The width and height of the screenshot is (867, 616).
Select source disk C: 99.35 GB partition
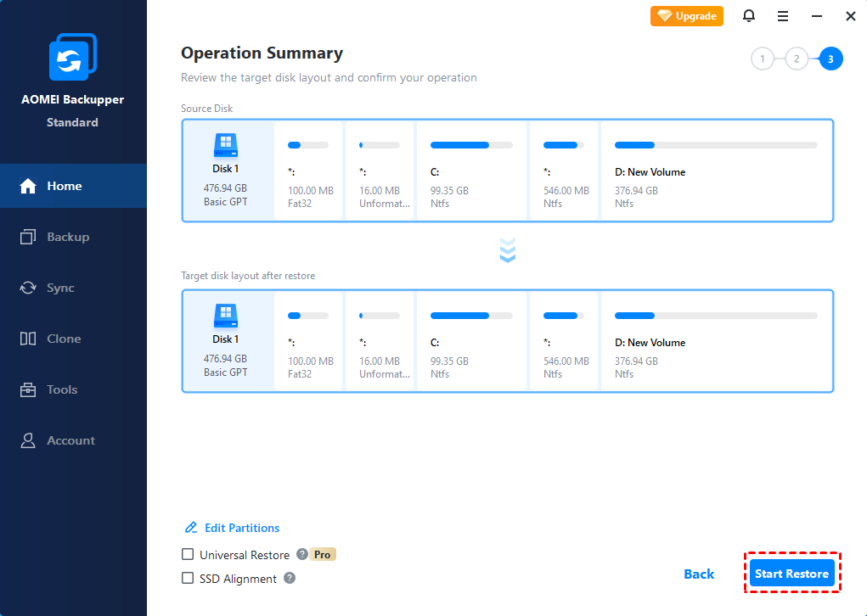click(471, 171)
